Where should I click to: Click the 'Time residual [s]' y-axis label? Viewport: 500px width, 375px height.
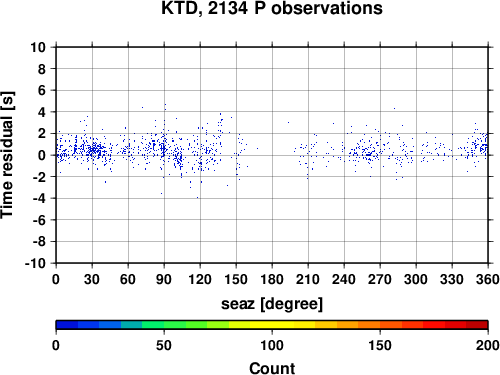[7, 155]
